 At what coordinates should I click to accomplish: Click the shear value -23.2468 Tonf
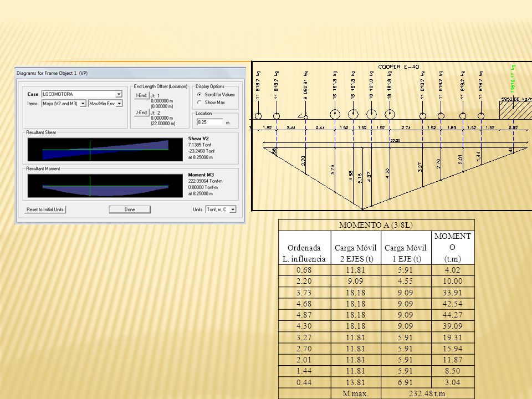point(201,151)
